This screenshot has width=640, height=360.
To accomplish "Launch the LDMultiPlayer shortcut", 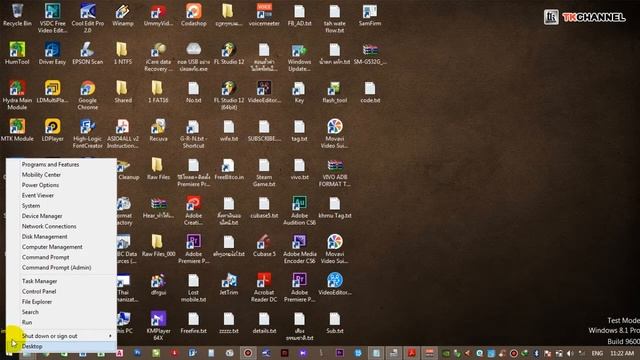I will [x=52, y=91].
